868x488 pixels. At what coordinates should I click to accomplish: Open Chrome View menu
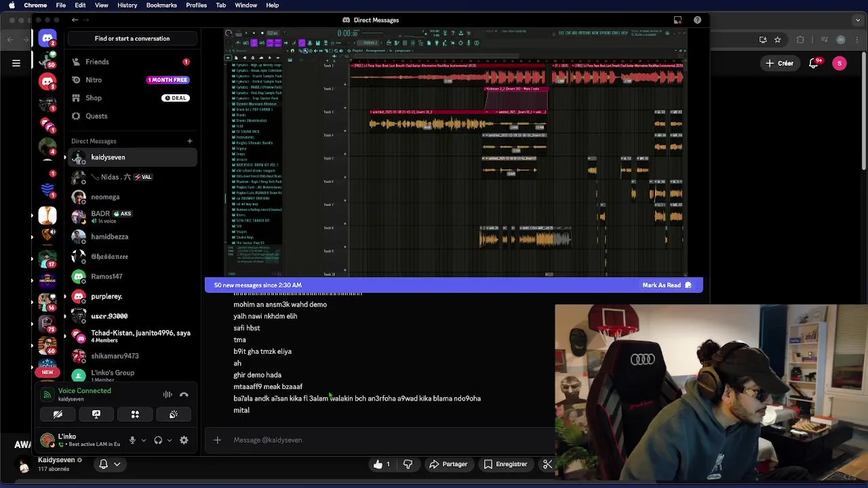101,5
